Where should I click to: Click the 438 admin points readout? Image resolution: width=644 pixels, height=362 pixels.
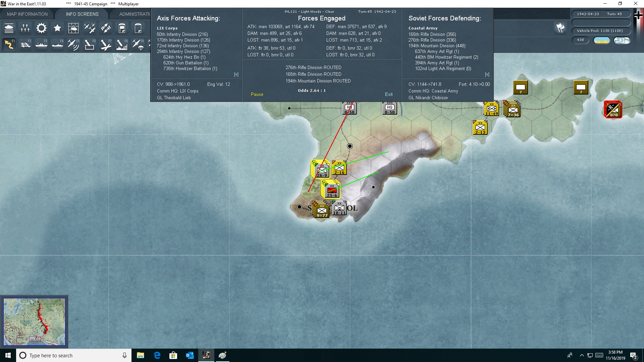click(x=580, y=40)
